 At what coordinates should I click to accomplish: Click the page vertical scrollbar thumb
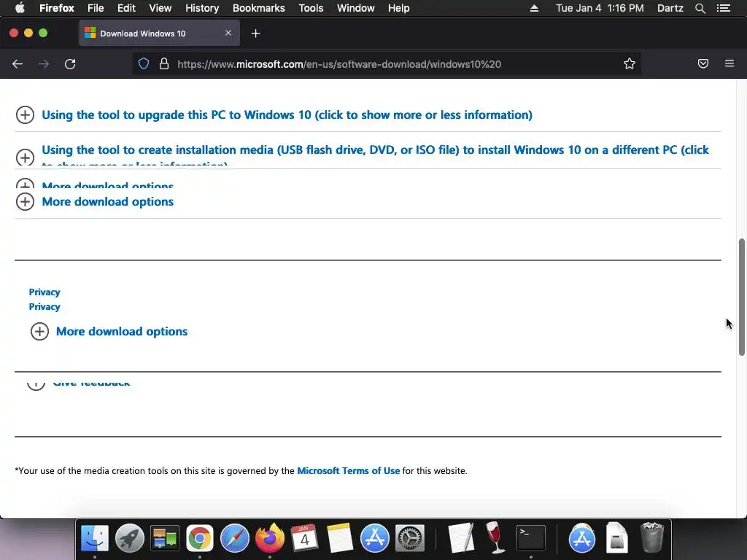point(741,297)
